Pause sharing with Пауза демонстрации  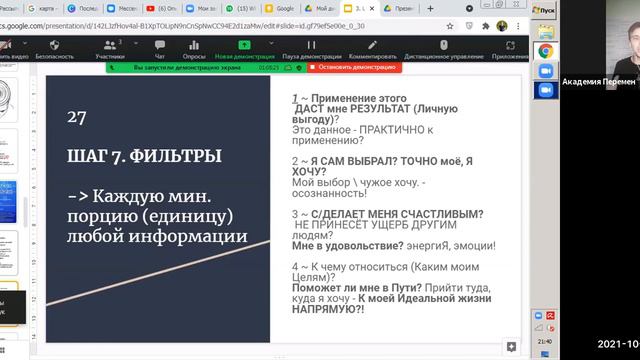tap(311, 49)
